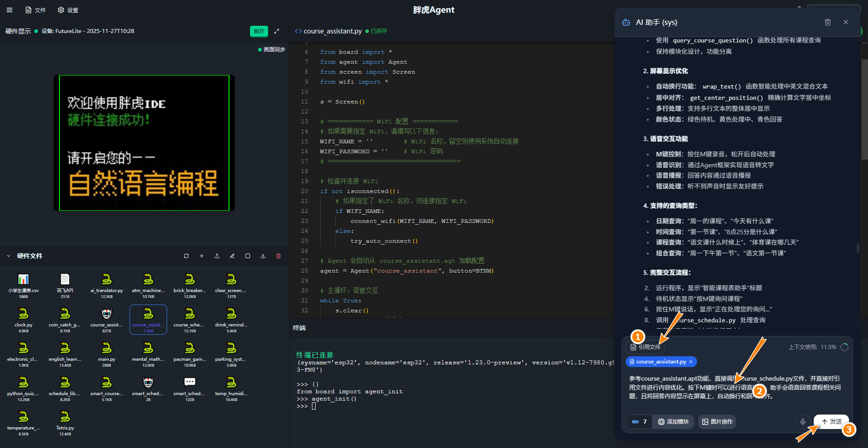Open the hamburger menu at top left
Image resolution: width=868 pixels, height=448 pixels.
[x=9, y=10]
